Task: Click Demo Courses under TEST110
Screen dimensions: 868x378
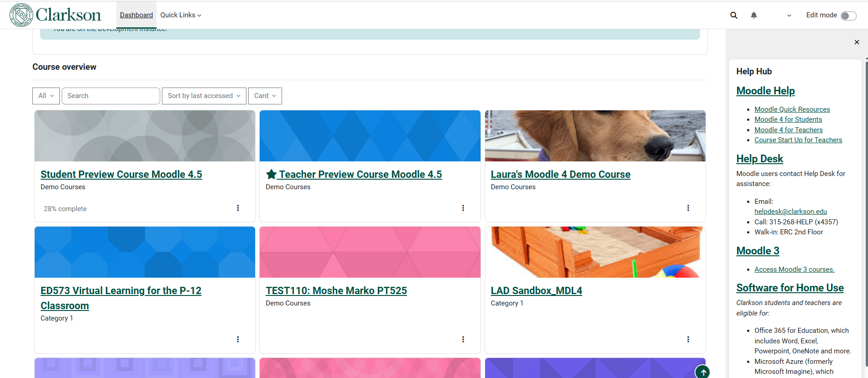Action: (x=288, y=303)
